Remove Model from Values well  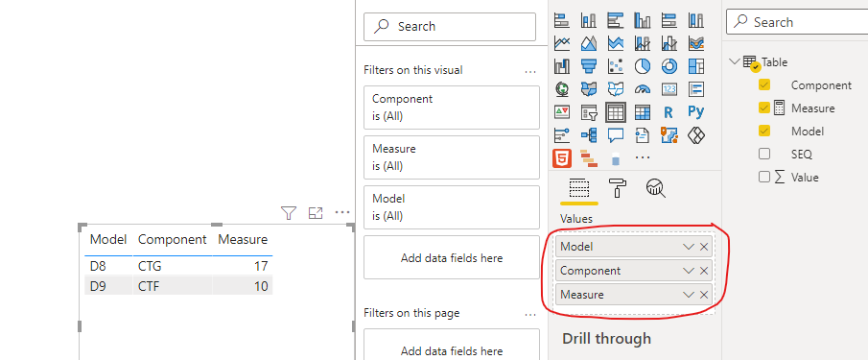[704, 247]
